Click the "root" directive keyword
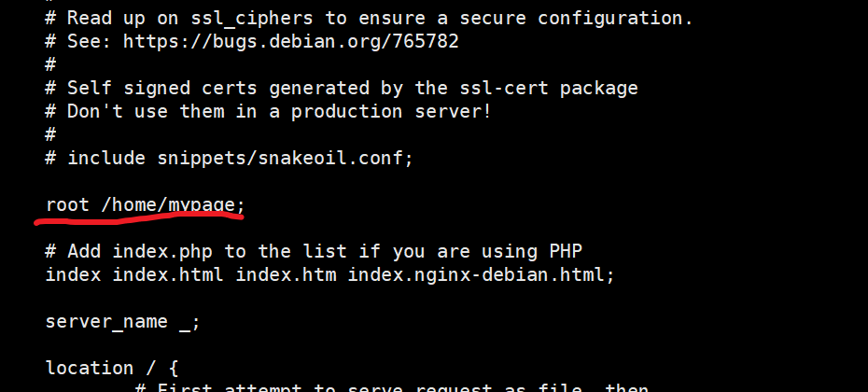Image resolution: width=868 pixels, height=392 pixels. point(67,205)
